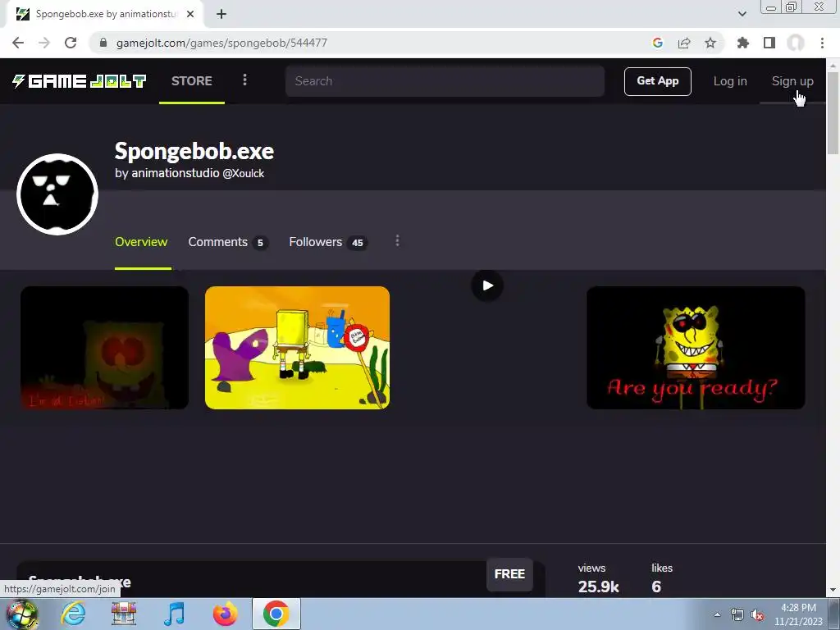Click the Spongebob.exe game title
This screenshot has width=840, height=630.
pos(194,151)
